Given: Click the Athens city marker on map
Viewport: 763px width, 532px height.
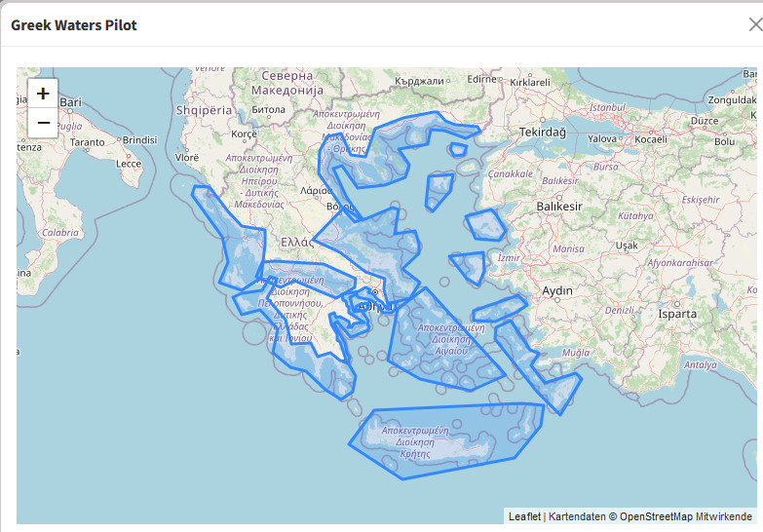Looking at the screenshot, I should pos(374,291).
